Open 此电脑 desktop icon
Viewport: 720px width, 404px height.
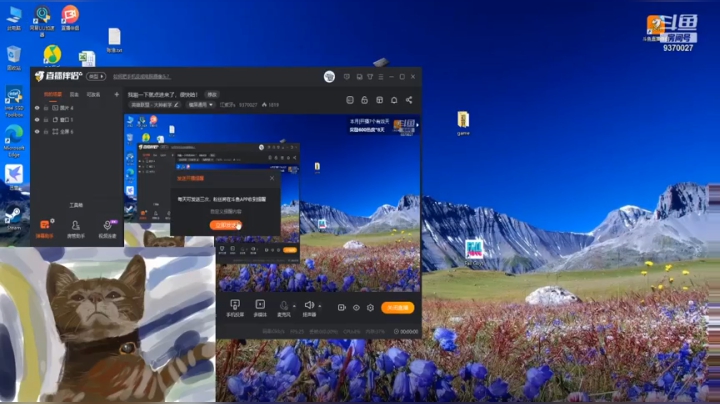(14, 18)
